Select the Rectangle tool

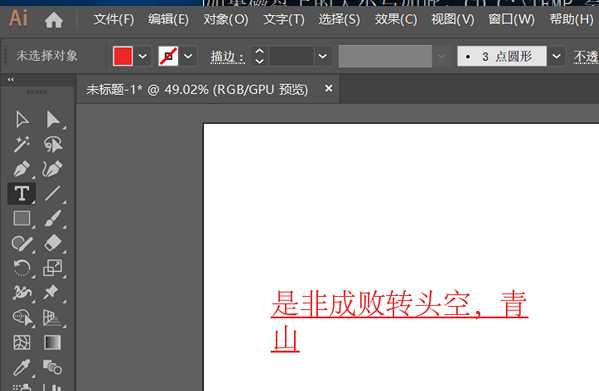(x=22, y=218)
